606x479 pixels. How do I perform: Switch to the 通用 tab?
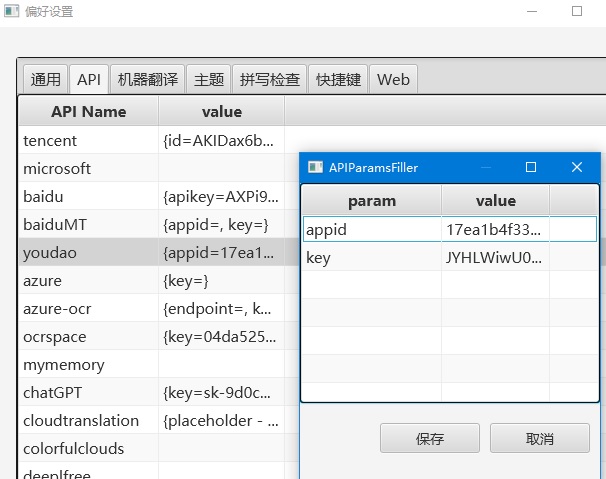pyautogui.click(x=45, y=80)
